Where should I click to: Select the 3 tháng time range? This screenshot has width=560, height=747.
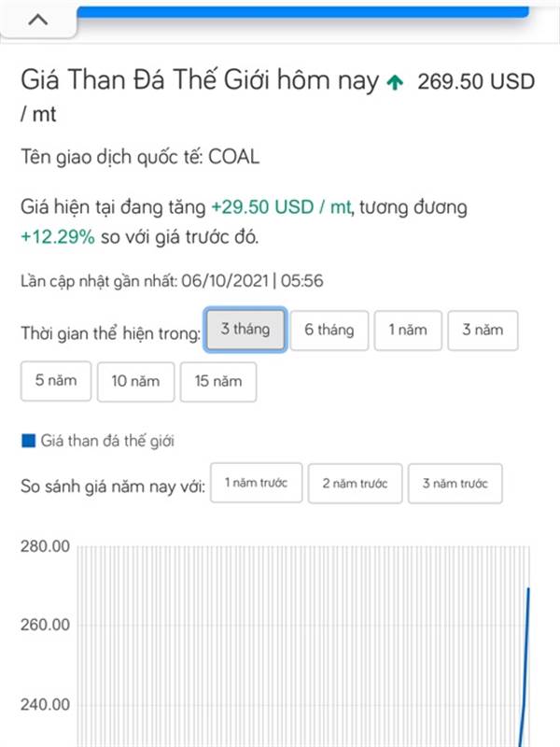(245, 330)
